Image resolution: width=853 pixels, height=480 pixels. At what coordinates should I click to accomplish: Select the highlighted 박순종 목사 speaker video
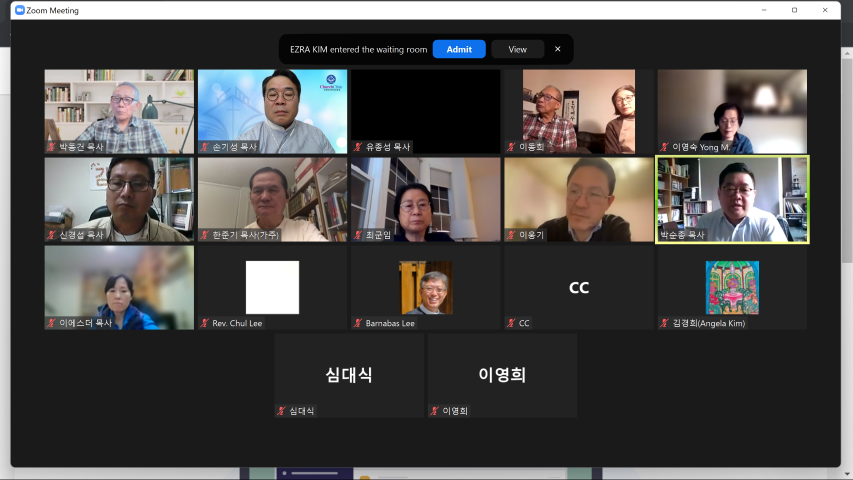tap(732, 199)
